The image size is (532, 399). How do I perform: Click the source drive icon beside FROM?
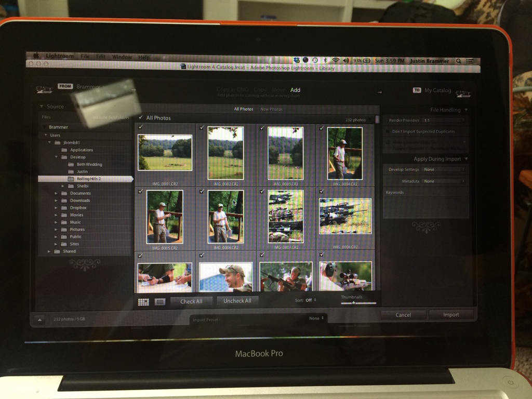[x=44, y=89]
